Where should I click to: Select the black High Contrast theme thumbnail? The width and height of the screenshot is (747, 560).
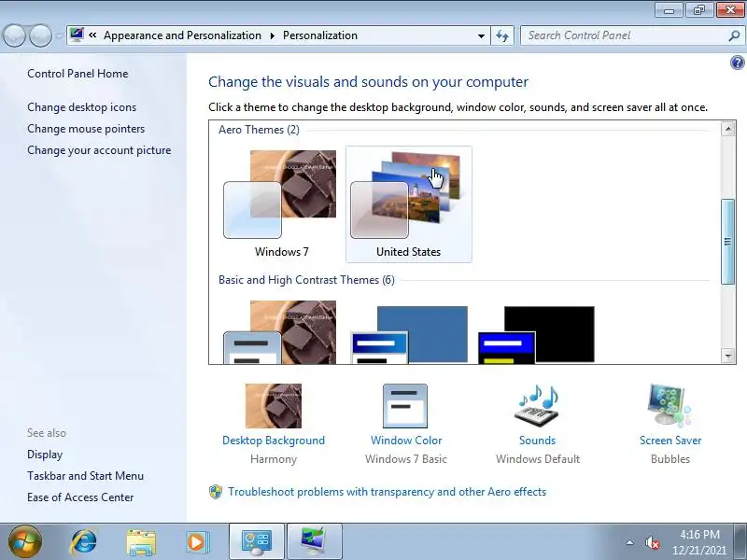(x=536, y=335)
